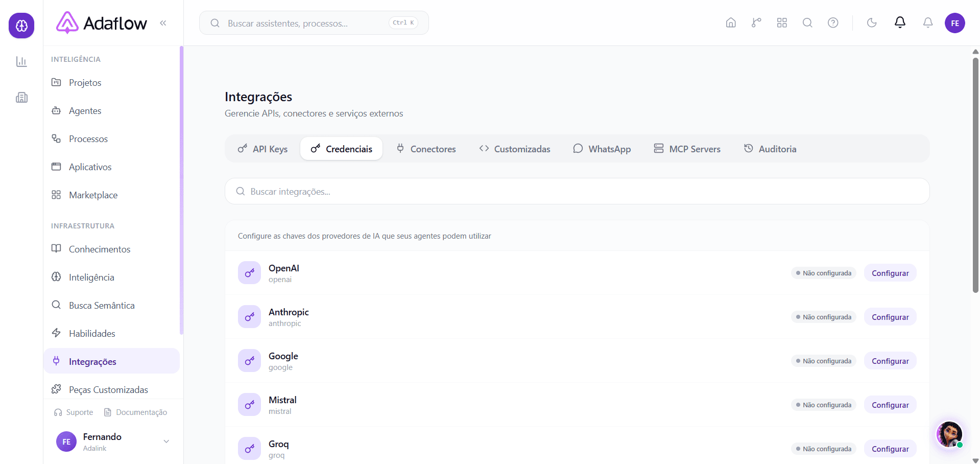Open Busca Semântica in sidebar
This screenshot has height=464, width=980.
(x=111, y=306)
